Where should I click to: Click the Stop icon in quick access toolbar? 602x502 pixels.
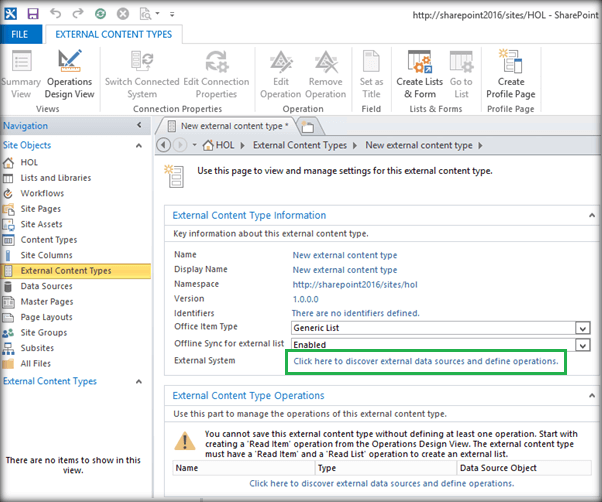pyautogui.click(x=123, y=14)
